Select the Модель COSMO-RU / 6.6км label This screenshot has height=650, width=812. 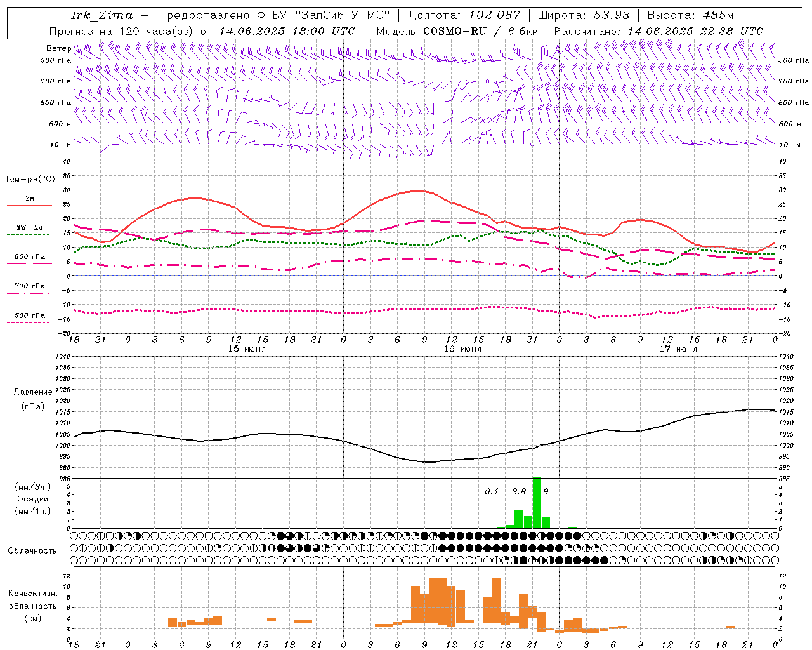tap(457, 31)
